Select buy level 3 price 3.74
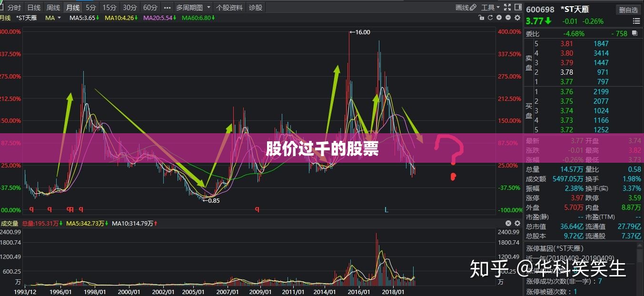The height and width of the screenshot is (296, 644). point(566,110)
